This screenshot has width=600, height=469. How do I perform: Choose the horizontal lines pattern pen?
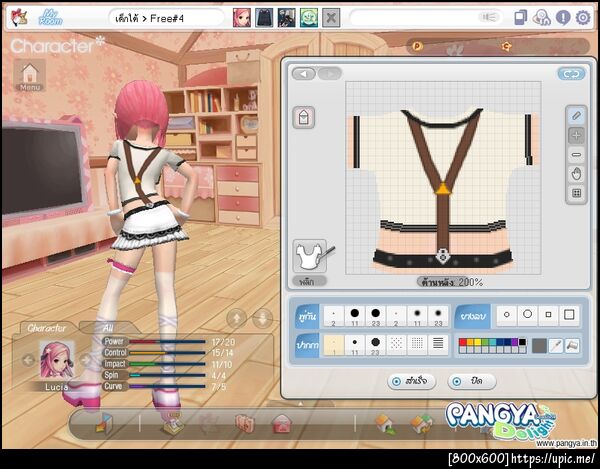[438, 345]
